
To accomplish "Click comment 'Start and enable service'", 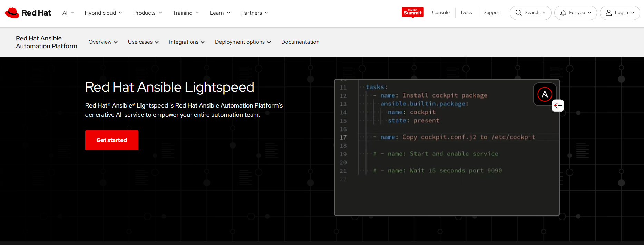I will [x=454, y=154].
